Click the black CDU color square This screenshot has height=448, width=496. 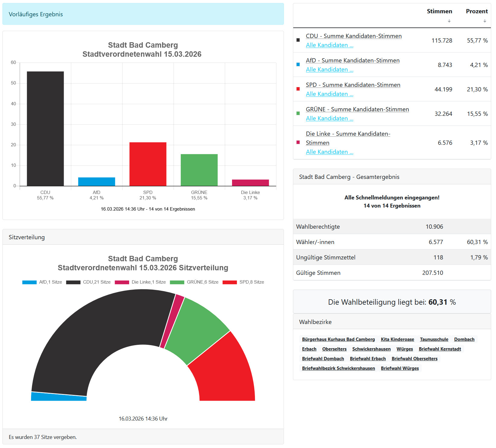(x=298, y=40)
